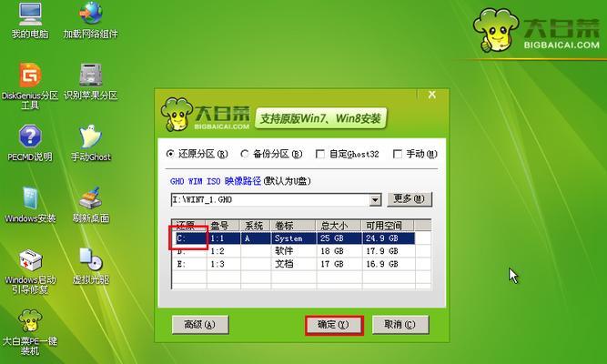The height and width of the screenshot is (364, 607).
Task: Click the 总大小 column header
Action: click(339, 226)
